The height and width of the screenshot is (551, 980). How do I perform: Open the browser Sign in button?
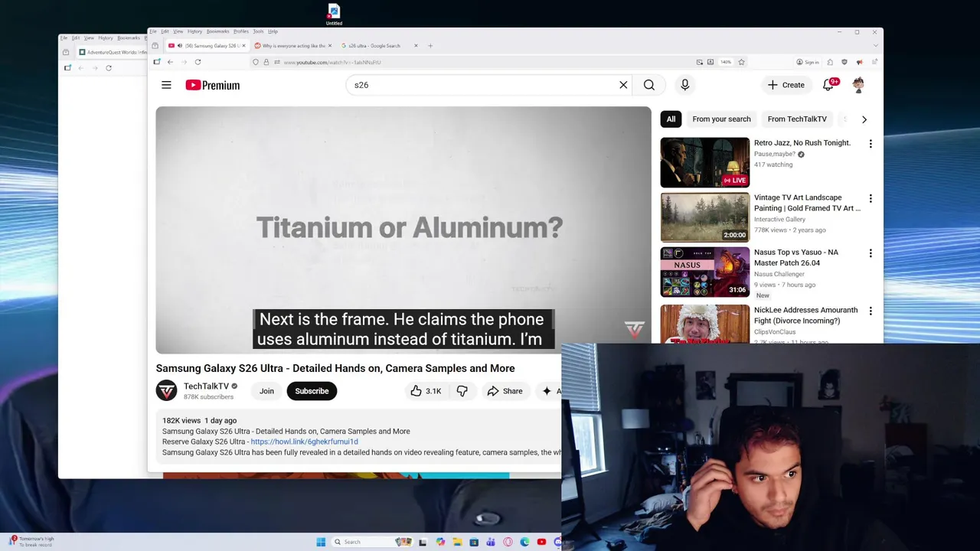808,62
